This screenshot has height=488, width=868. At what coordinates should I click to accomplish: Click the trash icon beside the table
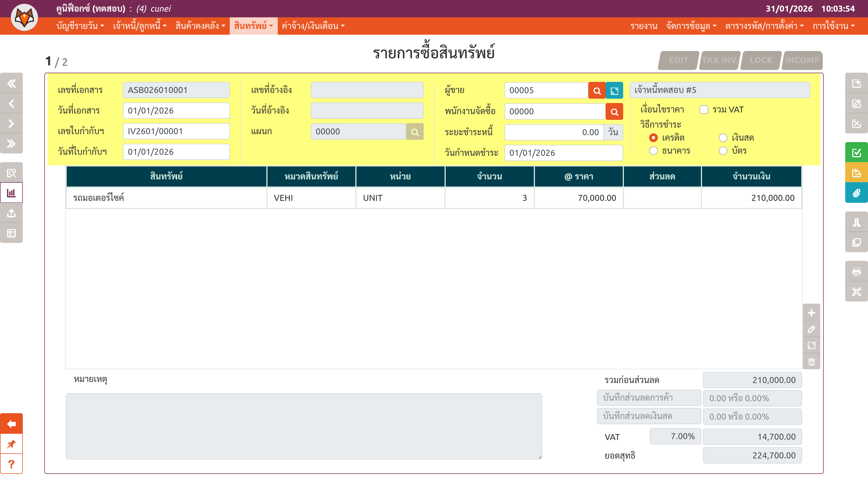811,362
